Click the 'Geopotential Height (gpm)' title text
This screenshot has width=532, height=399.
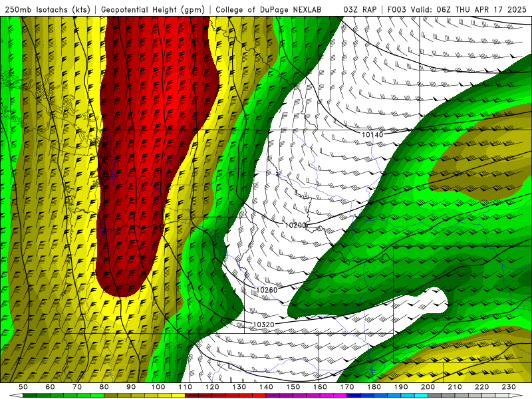pos(153,9)
